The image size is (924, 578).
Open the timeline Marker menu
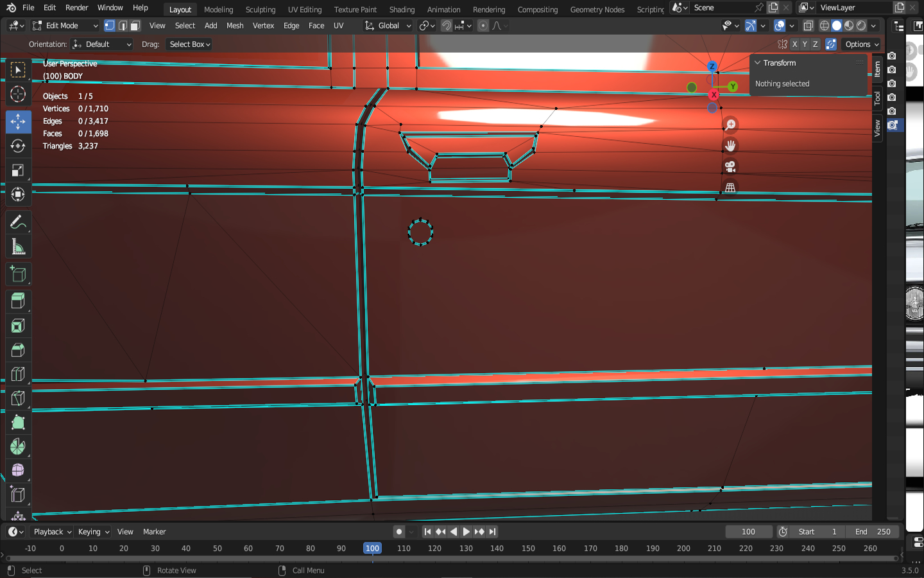click(x=154, y=532)
